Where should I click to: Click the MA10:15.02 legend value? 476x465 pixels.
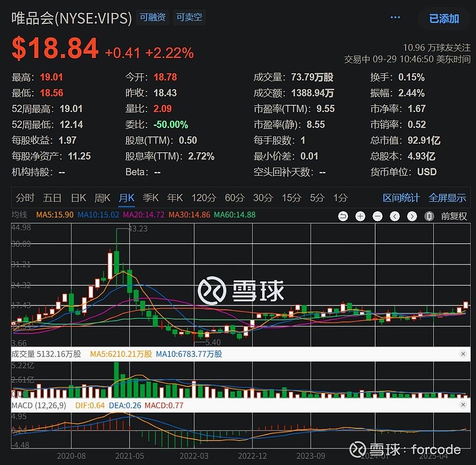click(x=98, y=215)
